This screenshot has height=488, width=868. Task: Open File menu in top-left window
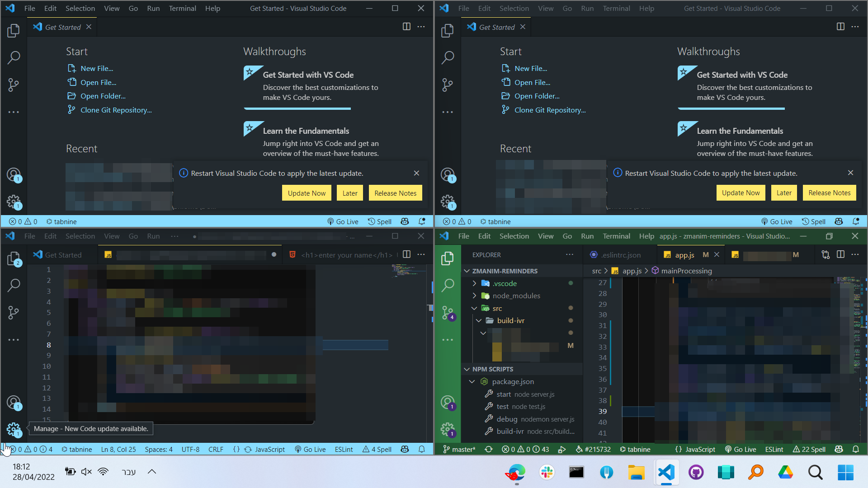click(x=29, y=8)
